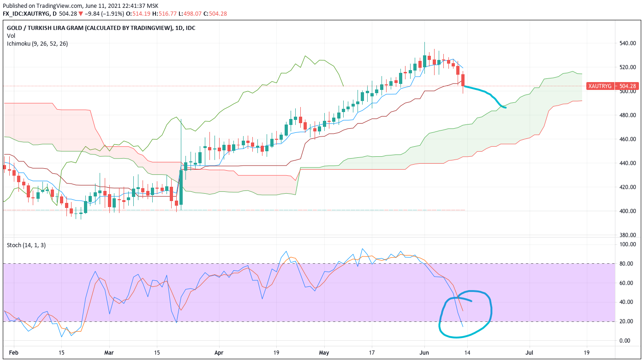Click the Vol indicator legend
The height and width of the screenshot is (362, 644).
(x=11, y=36)
